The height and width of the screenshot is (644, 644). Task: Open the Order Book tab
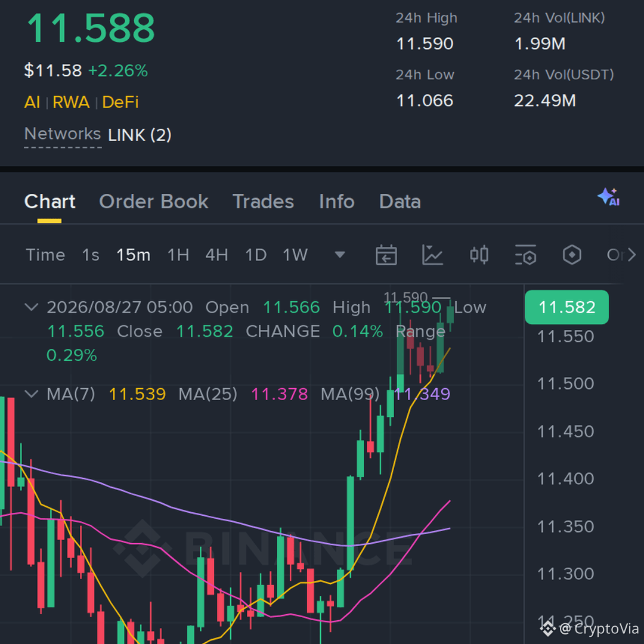(x=154, y=202)
